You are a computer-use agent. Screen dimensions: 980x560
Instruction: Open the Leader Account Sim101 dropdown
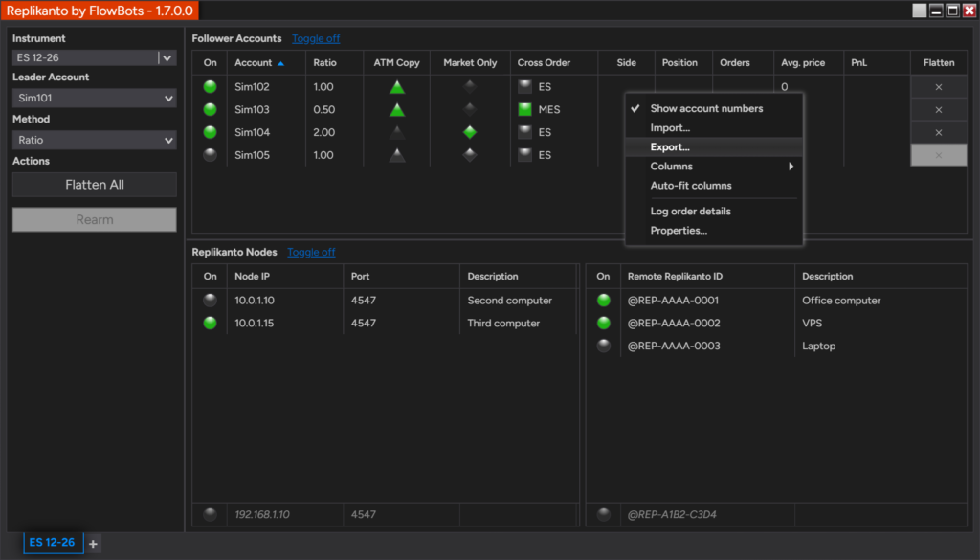[95, 99]
